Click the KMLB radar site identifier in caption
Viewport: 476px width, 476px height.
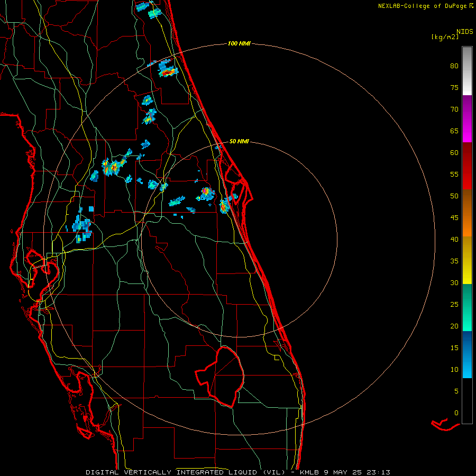(x=309, y=472)
